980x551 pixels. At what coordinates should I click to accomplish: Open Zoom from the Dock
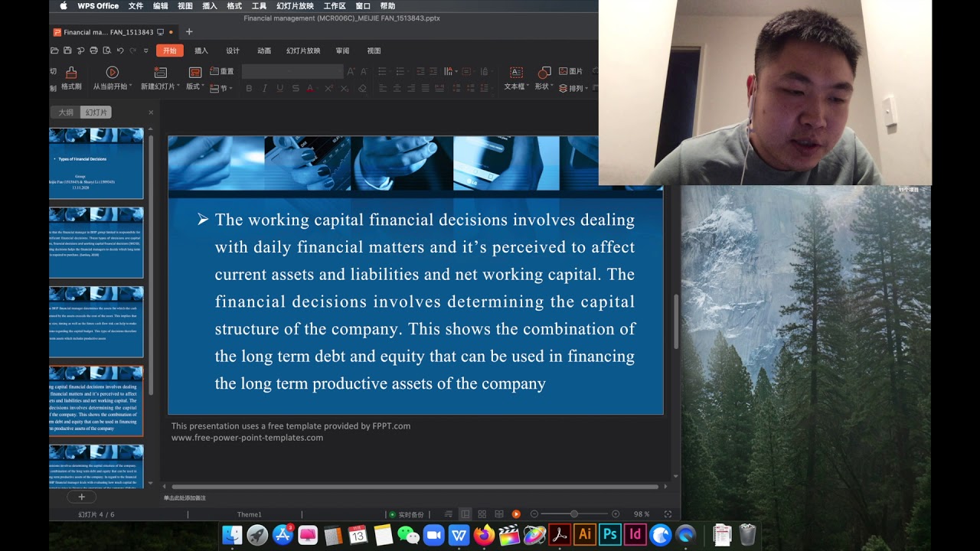[434, 534]
